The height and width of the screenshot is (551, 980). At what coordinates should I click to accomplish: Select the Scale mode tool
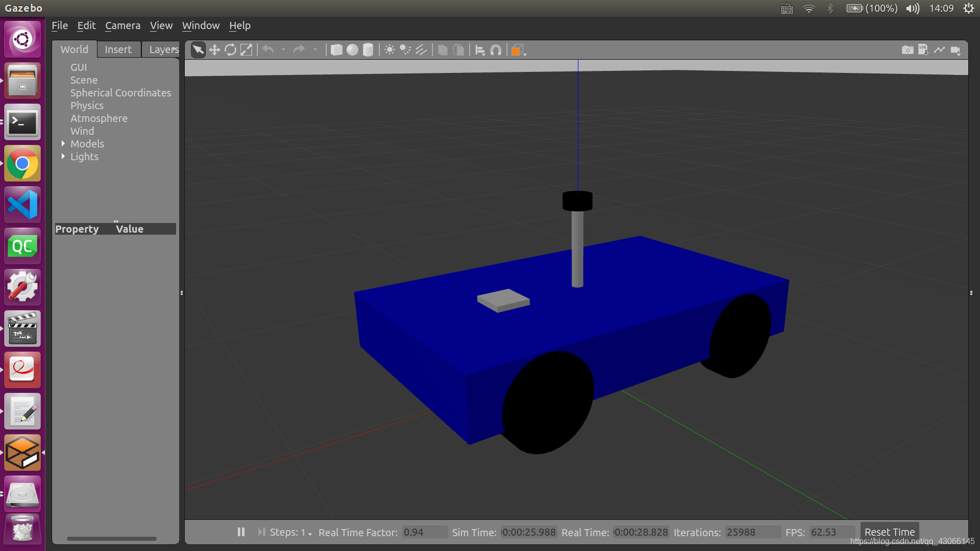[247, 50]
